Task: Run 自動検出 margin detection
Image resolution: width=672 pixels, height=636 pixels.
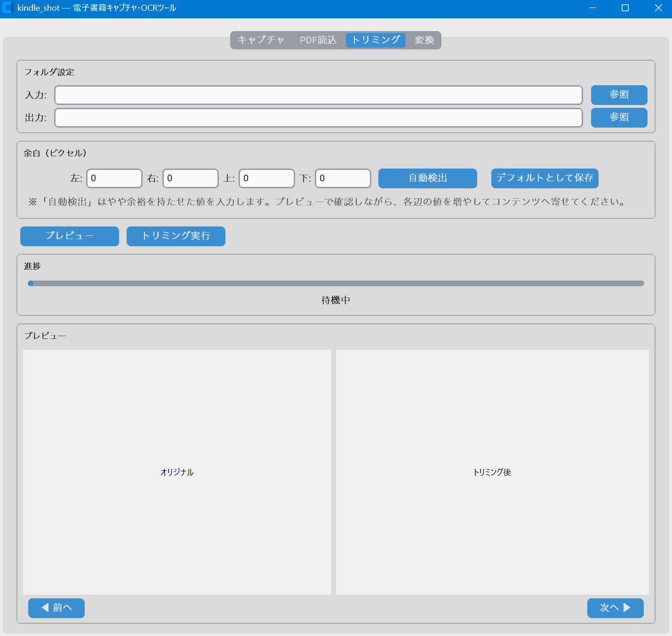Action: pos(428,178)
